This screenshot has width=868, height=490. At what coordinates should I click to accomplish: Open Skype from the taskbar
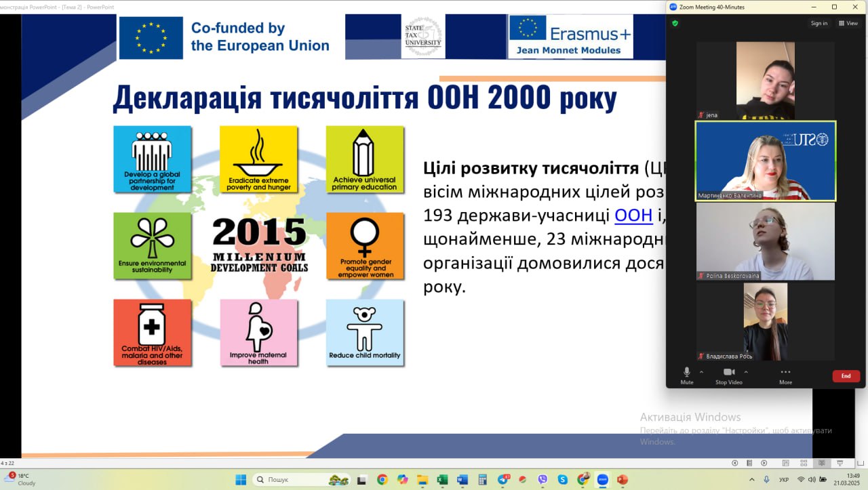point(563,480)
